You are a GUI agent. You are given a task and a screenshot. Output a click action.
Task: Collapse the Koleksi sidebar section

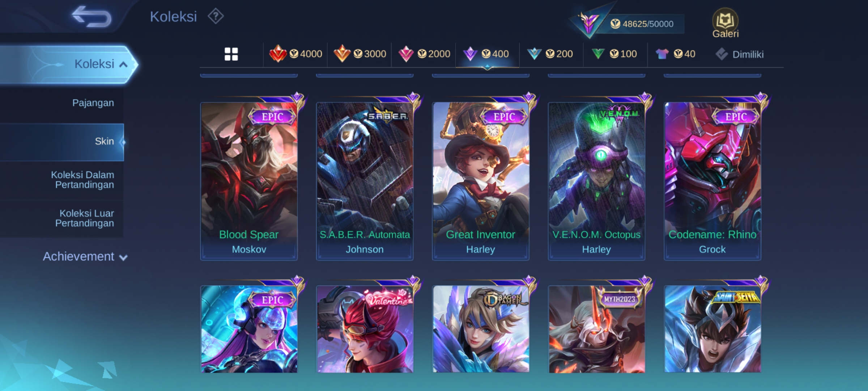tap(69, 64)
